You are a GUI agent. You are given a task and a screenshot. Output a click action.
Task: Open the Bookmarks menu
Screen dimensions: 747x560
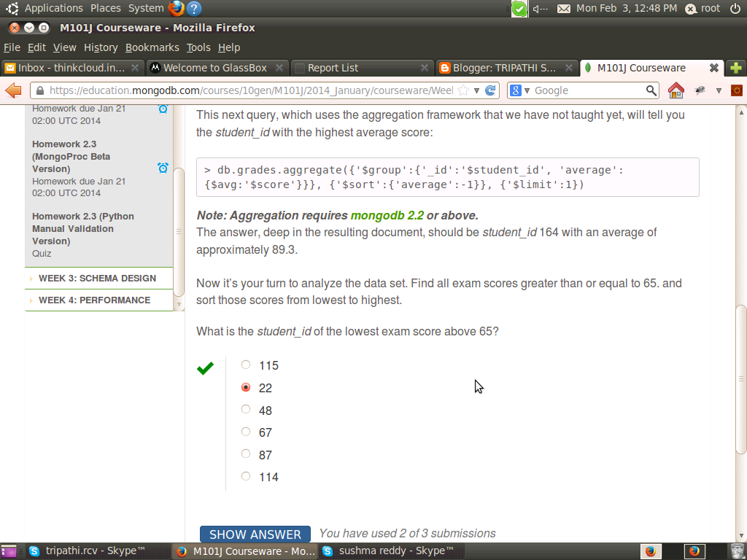152,47
